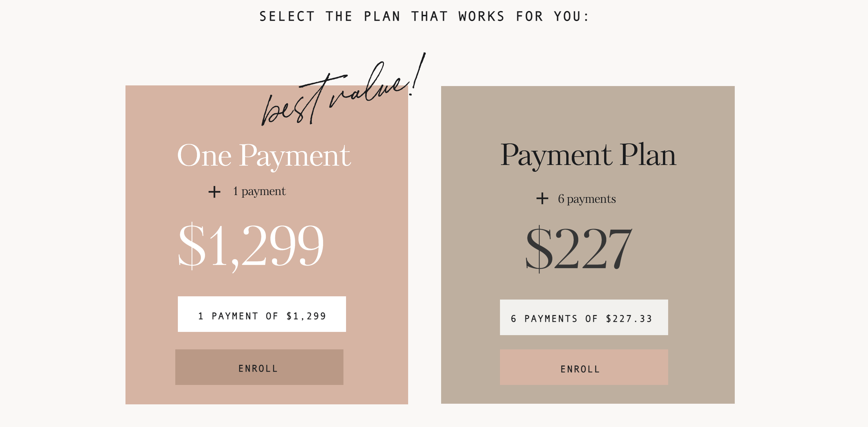Click the One Payment heading

264,156
